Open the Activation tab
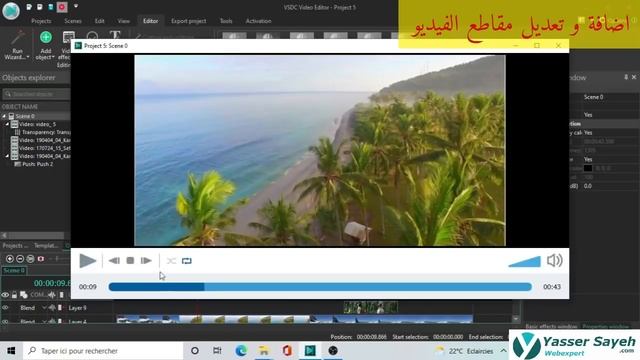This screenshot has height=360, width=640. coord(258,21)
